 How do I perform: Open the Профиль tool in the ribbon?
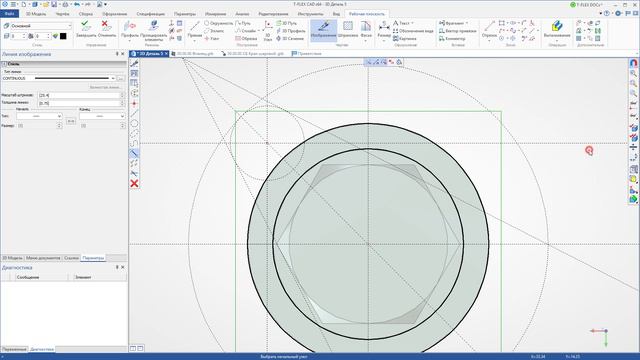pos(130,30)
